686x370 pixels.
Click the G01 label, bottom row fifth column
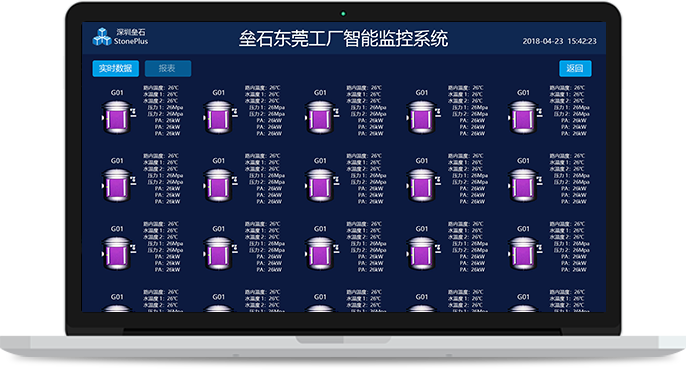pos(523,297)
